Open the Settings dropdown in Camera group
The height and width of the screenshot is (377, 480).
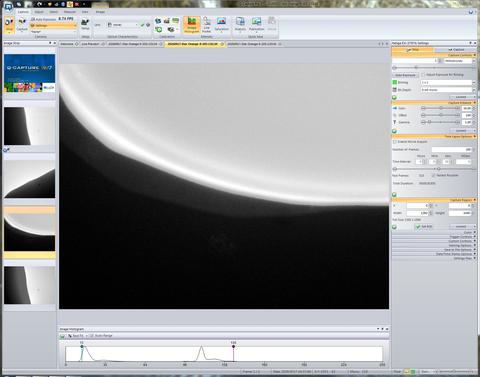click(53, 26)
